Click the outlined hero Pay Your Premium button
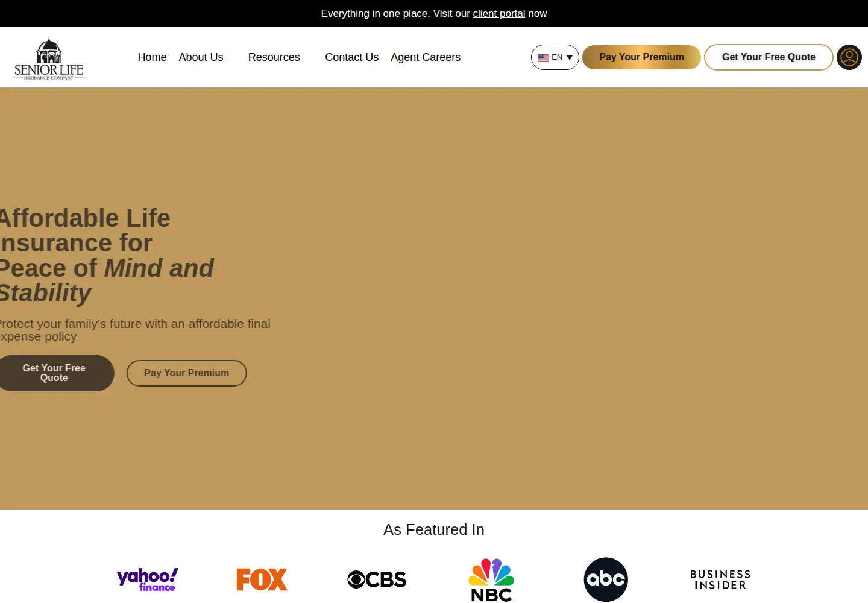This screenshot has height=603, width=868. click(186, 373)
